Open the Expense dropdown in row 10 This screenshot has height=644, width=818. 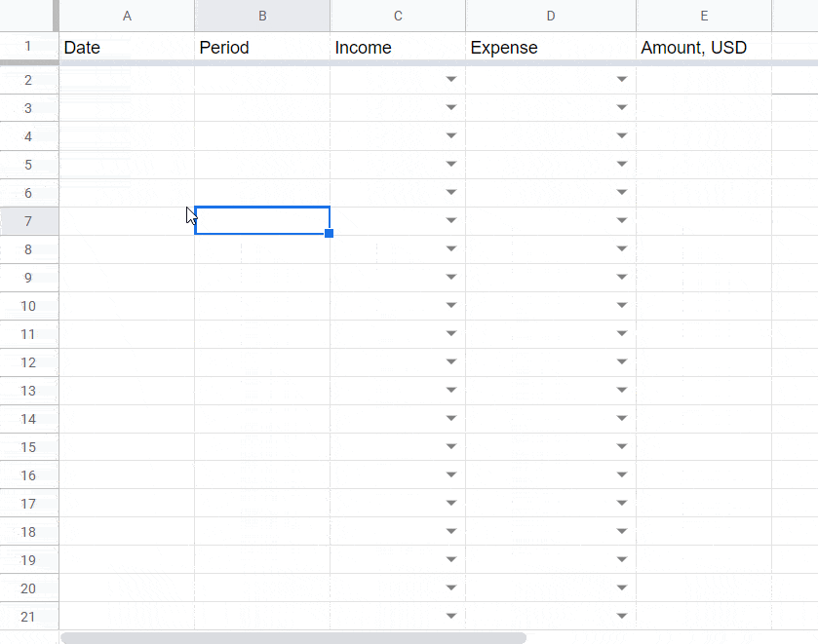621,305
